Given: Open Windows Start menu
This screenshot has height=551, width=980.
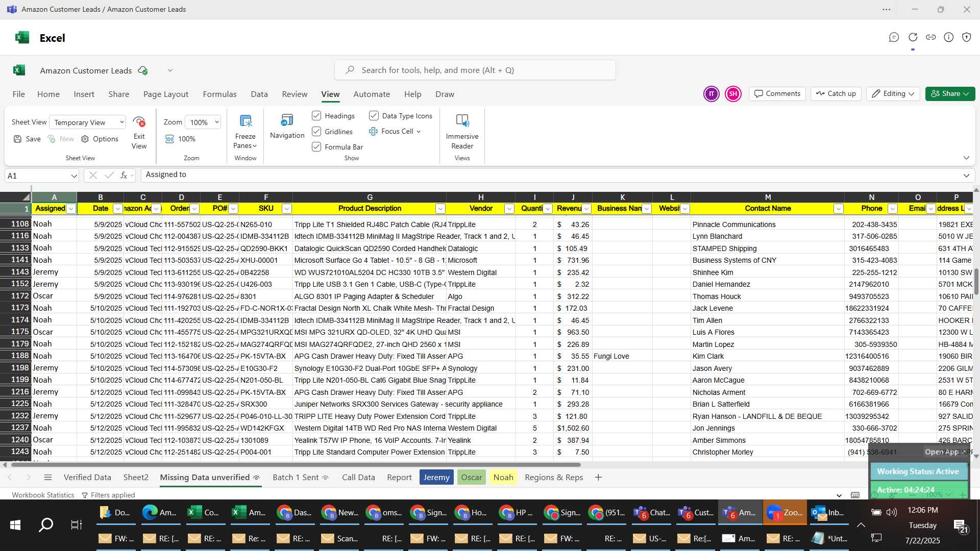Looking at the screenshot, I should [15, 524].
